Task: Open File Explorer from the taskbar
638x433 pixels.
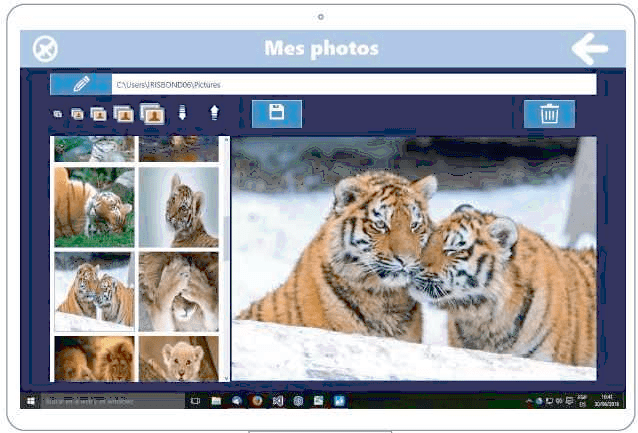Action: point(216,400)
